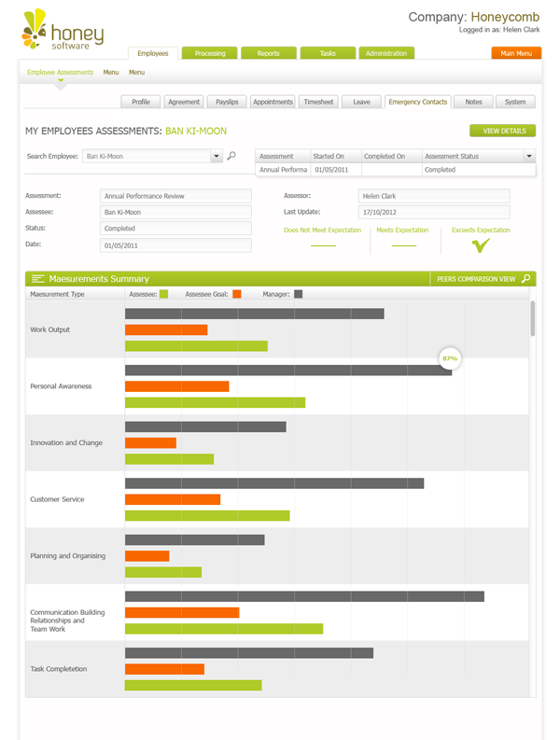Image resolution: width=560 pixels, height=740 pixels.
Task: Click the Annual Performance Review assessment field
Action: [175, 196]
